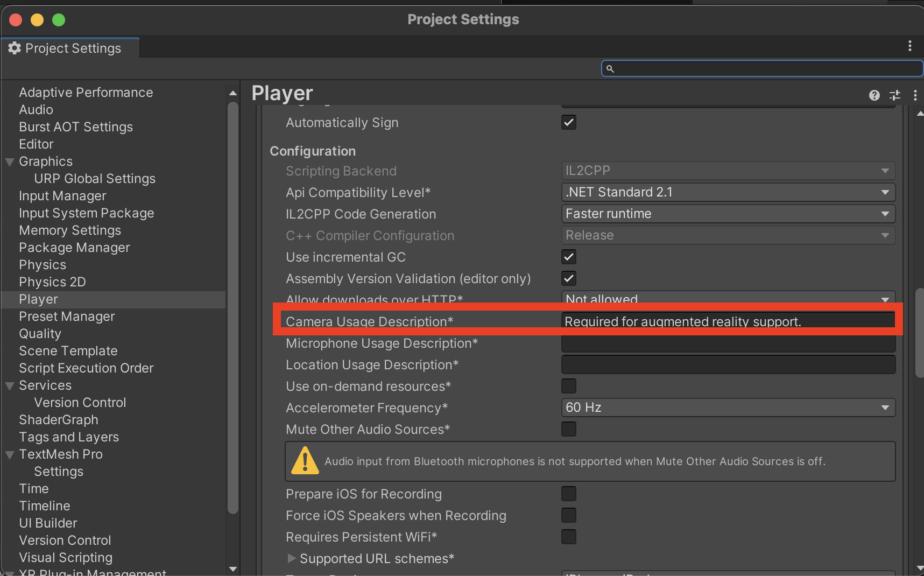The image size is (924, 576).
Task: Select Version Control under Services
Action: [x=80, y=403]
